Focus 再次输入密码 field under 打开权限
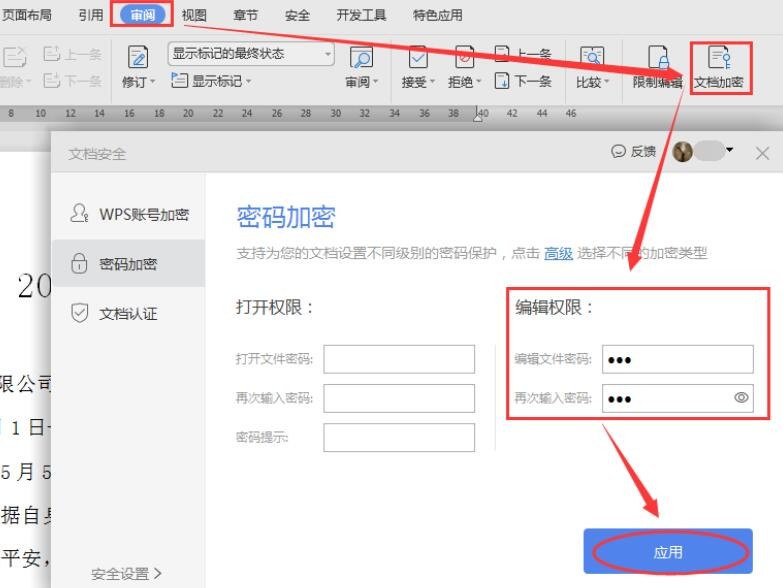 (x=399, y=398)
